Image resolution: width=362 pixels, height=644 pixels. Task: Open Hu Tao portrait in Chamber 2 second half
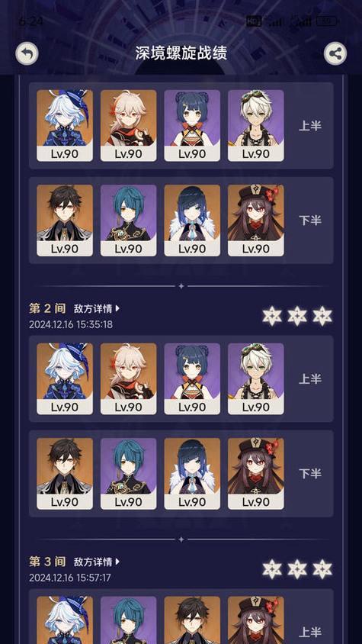point(256,474)
